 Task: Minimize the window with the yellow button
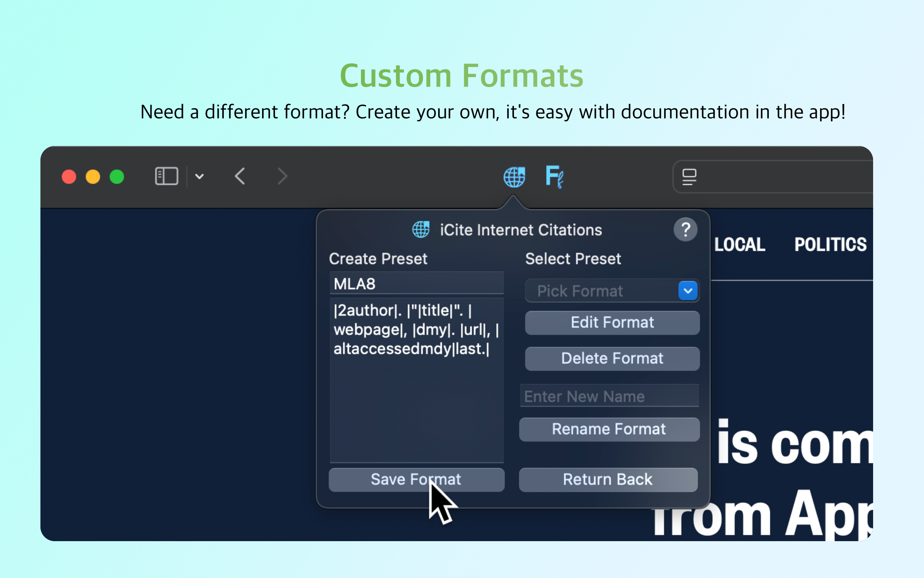(93, 177)
